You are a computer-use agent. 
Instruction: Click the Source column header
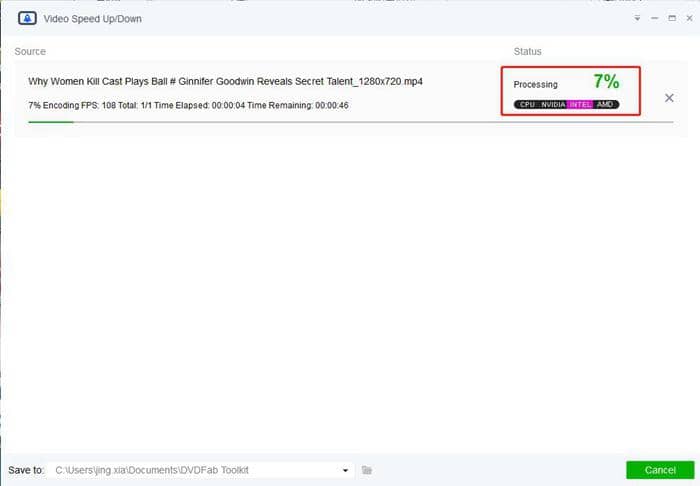tap(30, 51)
